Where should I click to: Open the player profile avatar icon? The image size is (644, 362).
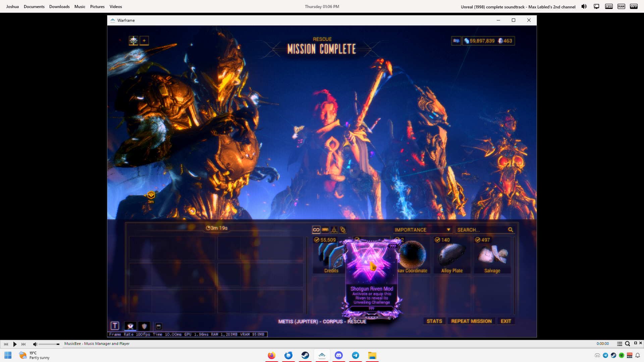click(133, 41)
